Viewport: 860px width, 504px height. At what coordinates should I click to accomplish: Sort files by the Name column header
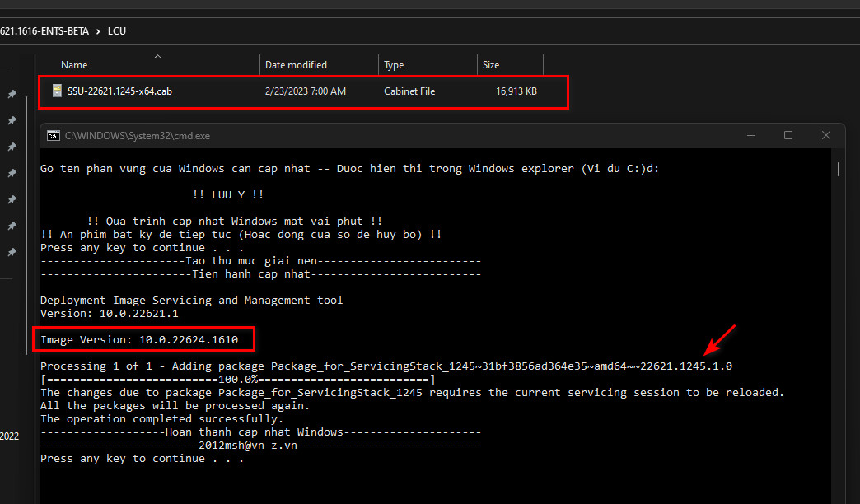[74, 65]
